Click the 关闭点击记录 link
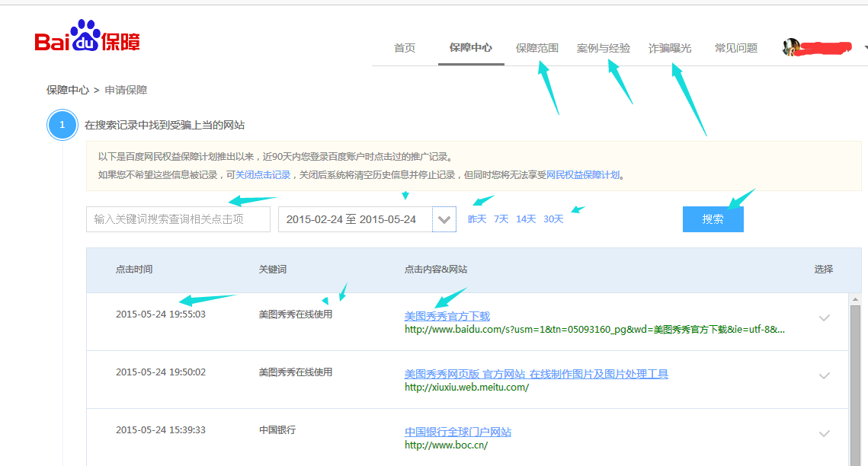Screen dimensions: 868x466 tap(263, 174)
